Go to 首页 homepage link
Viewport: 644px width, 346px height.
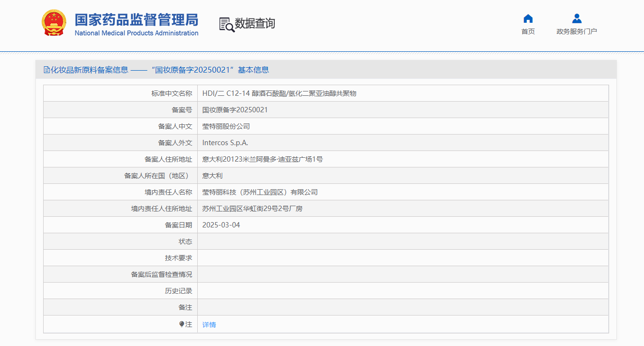[528, 30]
